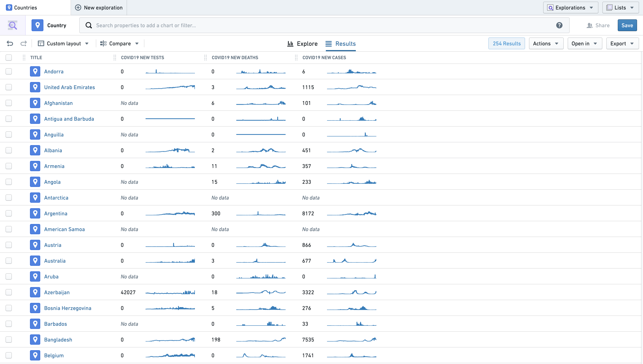Open the New exploration tab
The width and height of the screenshot is (643, 364).
(x=99, y=7)
